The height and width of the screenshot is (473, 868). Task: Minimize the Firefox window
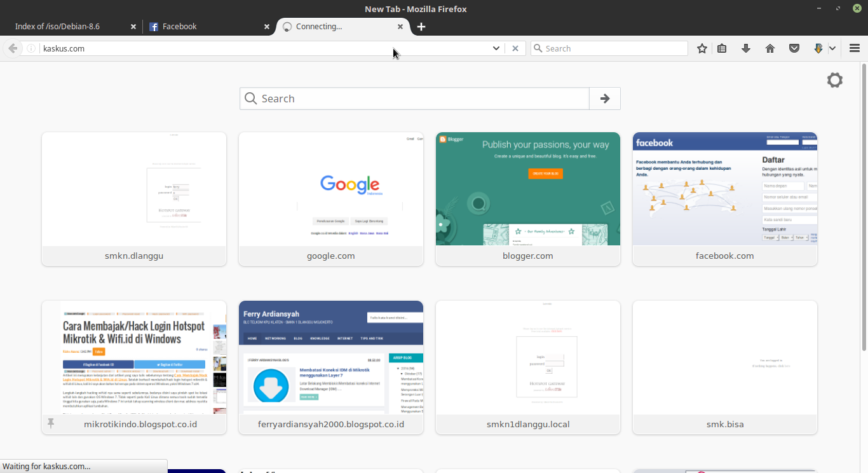pos(820,8)
